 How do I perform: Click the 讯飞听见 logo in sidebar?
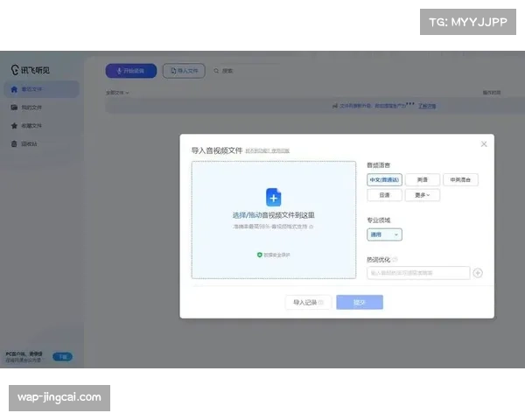30,70
